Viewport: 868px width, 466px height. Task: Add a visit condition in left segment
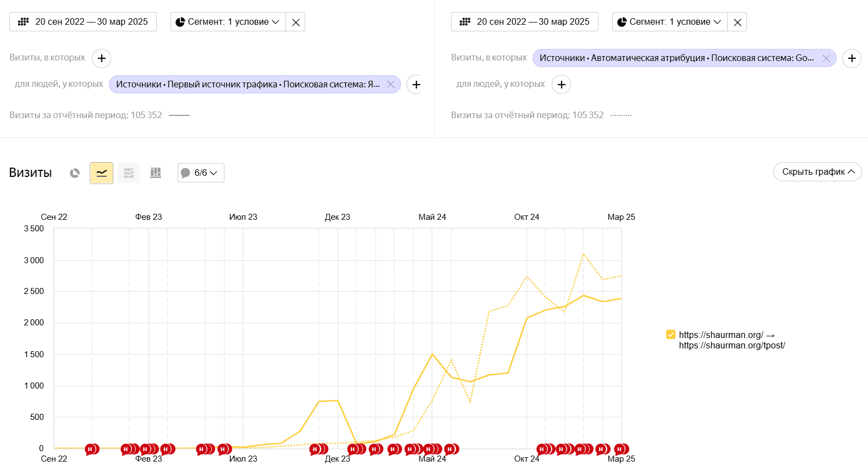(x=102, y=58)
